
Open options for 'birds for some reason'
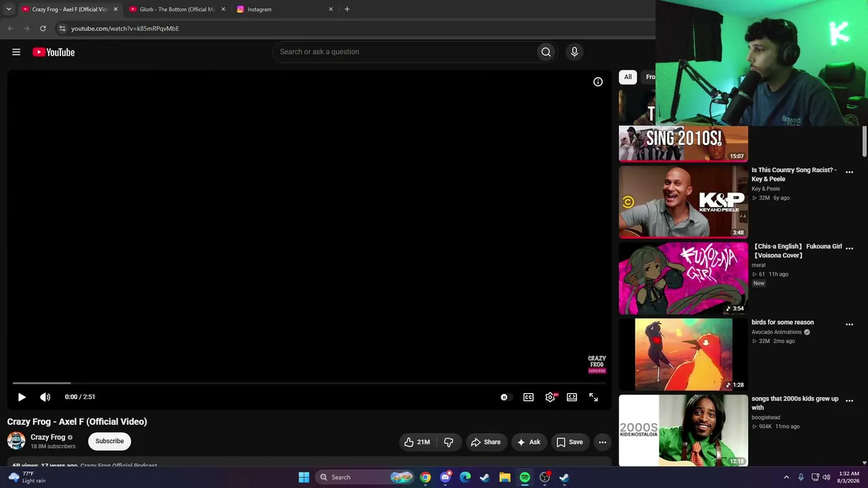[x=849, y=325]
